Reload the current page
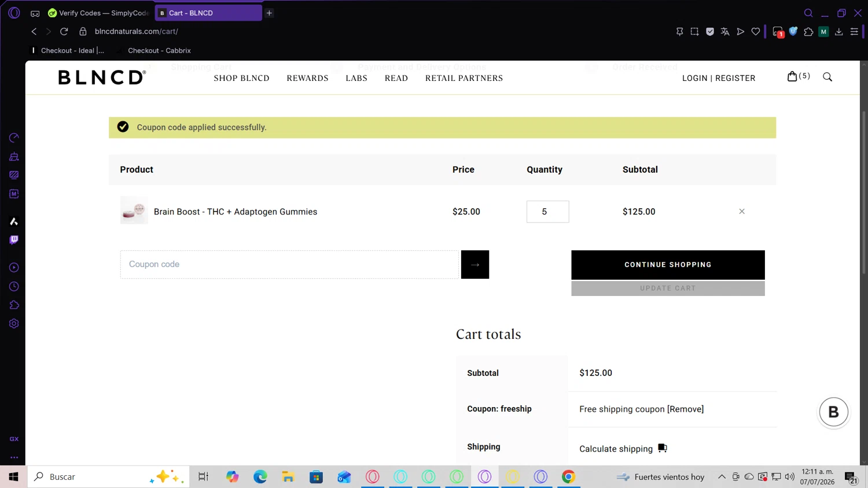The image size is (868, 488). [64, 31]
